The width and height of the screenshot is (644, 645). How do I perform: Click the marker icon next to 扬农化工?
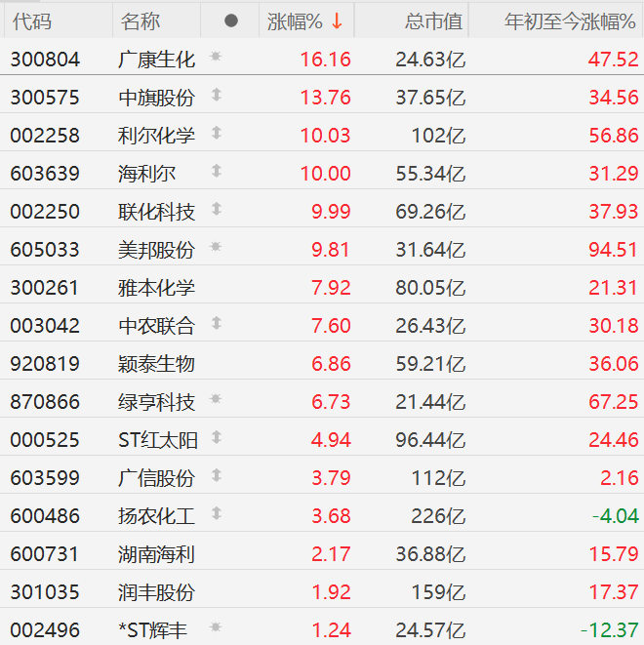click(217, 513)
